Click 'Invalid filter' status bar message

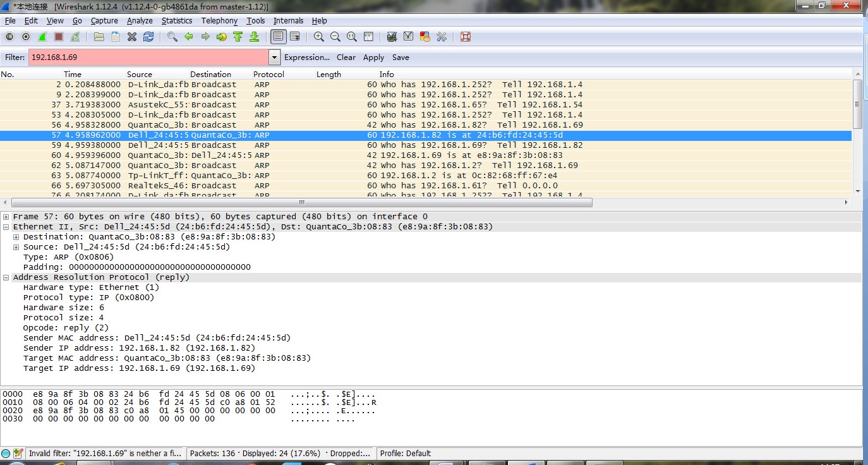(x=105, y=453)
